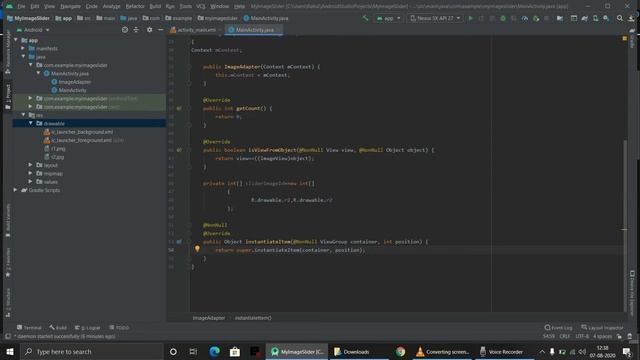The width and height of the screenshot is (640, 360).
Task: Open the Event Log
Action: pyautogui.click(x=558, y=327)
